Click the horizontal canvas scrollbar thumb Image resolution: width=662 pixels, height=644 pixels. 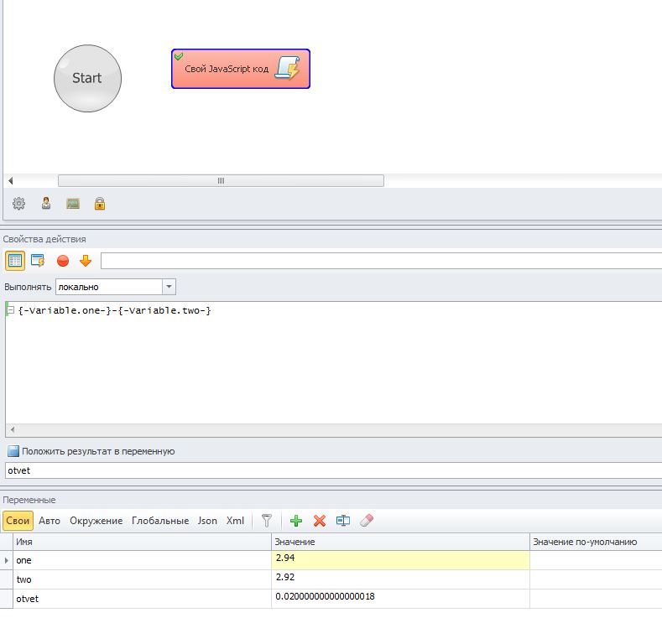pyautogui.click(x=221, y=180)
